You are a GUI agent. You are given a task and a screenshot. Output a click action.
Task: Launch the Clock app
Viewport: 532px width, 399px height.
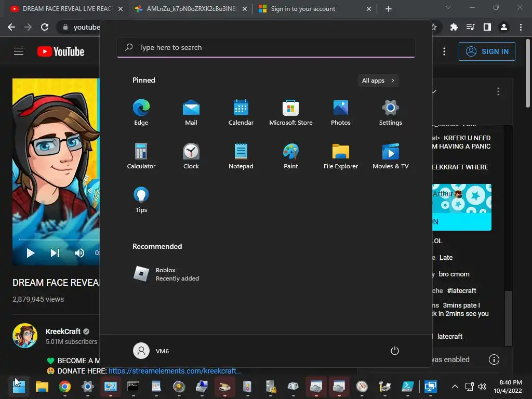click(191, 156)
